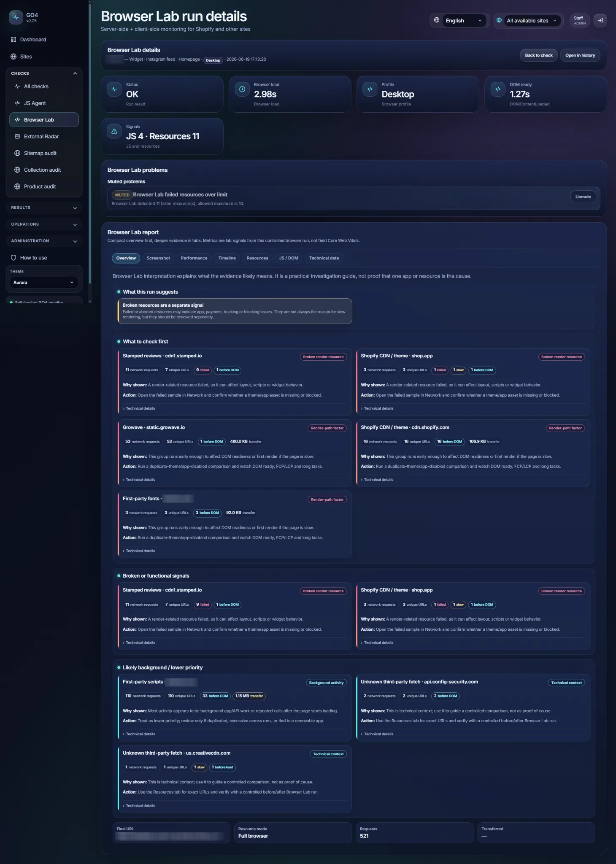Click the 1.15 MB transfer badge
The width and height of the screenshot is (616, 864).
pyautogui.click(x=249, y=696)
